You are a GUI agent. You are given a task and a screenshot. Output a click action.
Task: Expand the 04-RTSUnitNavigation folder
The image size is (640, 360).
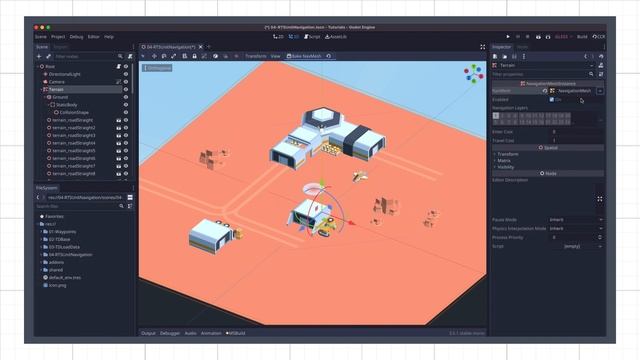pyautogui.click(x=41, y=255)
